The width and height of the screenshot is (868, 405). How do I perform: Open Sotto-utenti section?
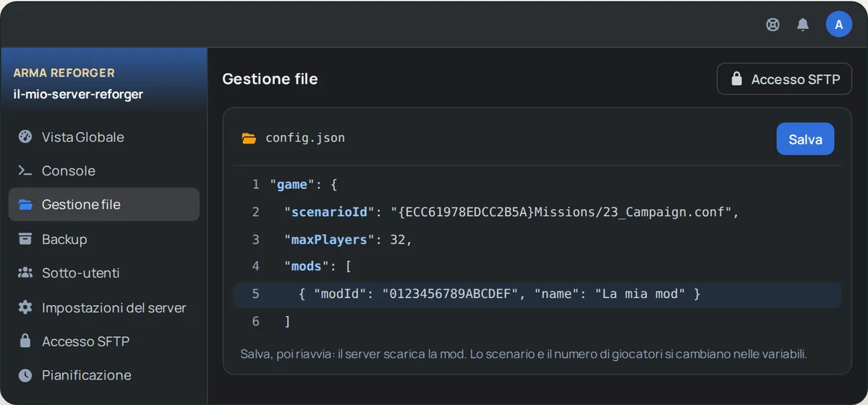click(104, 273)
